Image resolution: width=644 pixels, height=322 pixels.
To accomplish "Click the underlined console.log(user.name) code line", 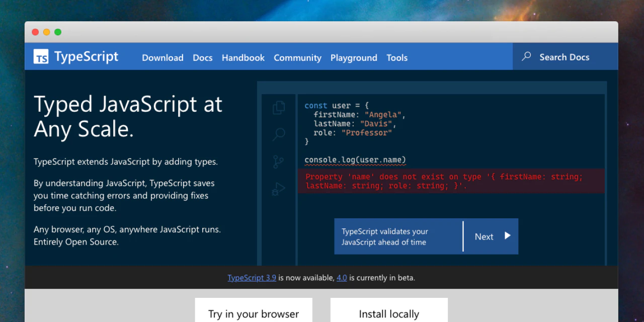I will [x=355, y=159].
